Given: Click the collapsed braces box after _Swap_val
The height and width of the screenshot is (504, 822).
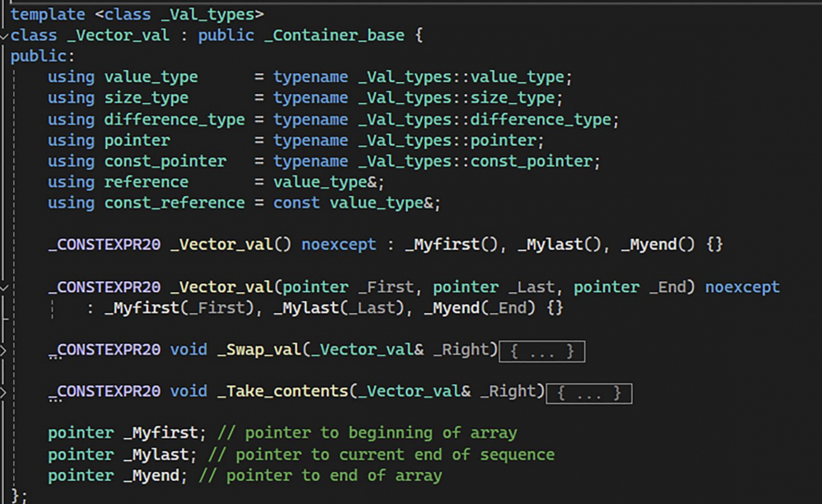Looking at the screenshot, I should click(x=542, y=352).
